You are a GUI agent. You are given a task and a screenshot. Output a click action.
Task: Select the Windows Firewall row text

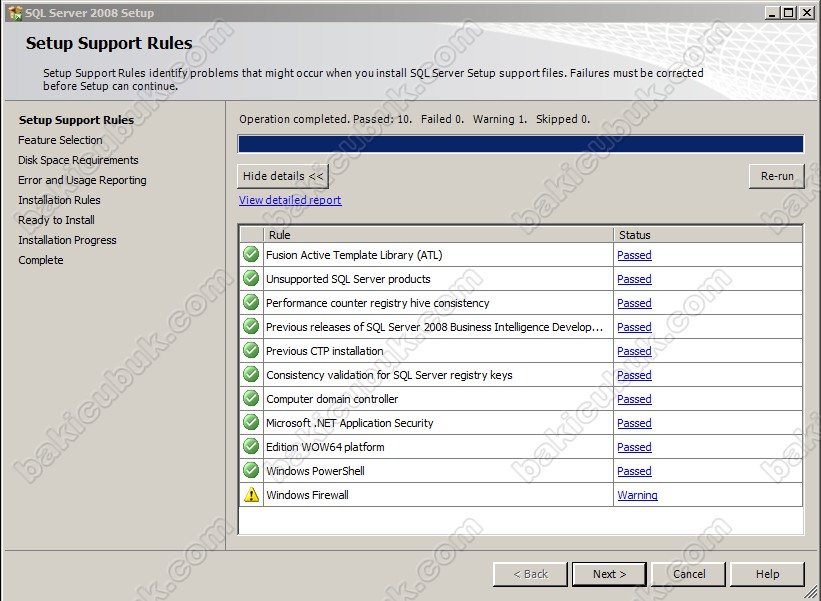(x=307, y=495)
